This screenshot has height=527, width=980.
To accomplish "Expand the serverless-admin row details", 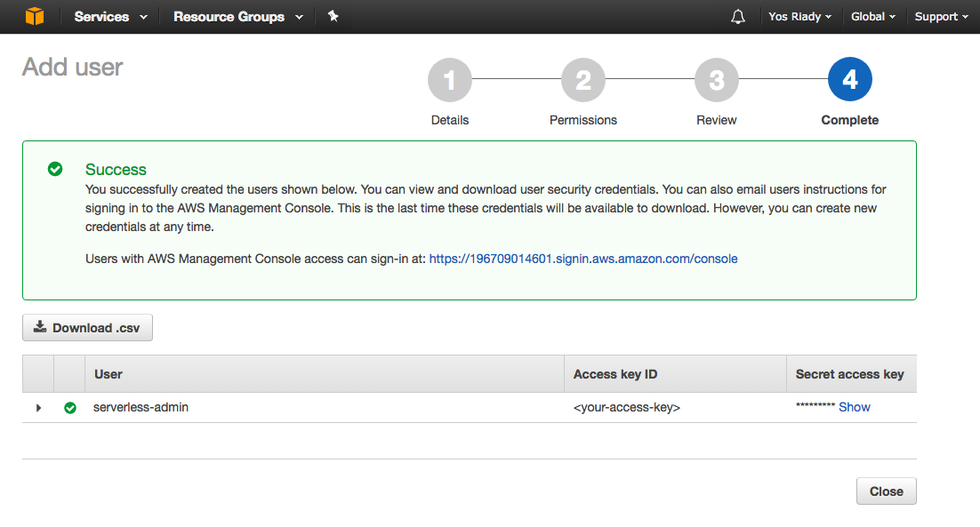I will pyautogui.click(x=38, y=407).
